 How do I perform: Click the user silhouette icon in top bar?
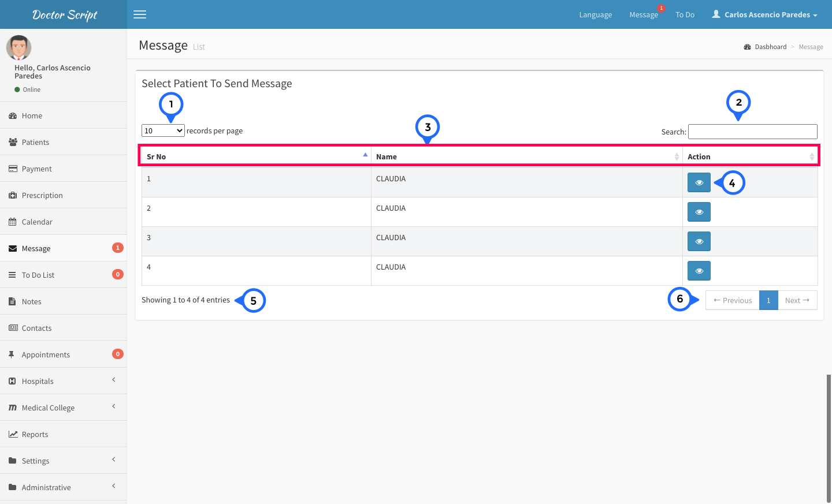(x=716, y=14)
